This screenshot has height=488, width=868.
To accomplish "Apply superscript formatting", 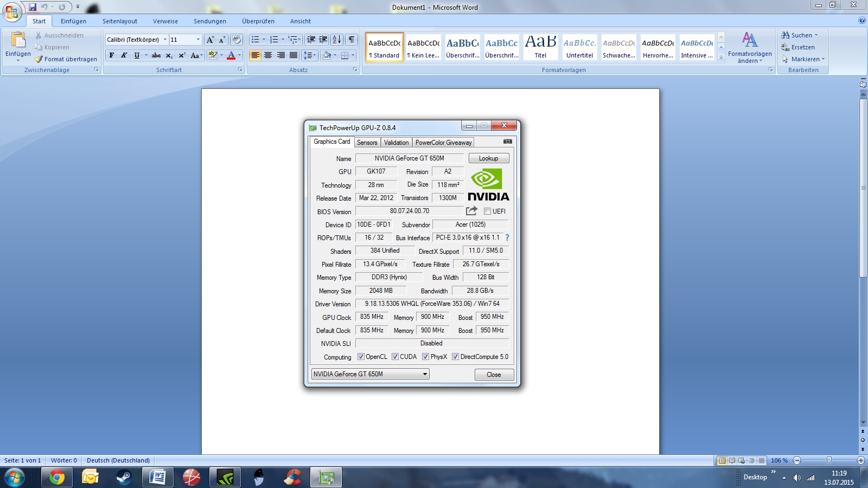I will (182, 55).
